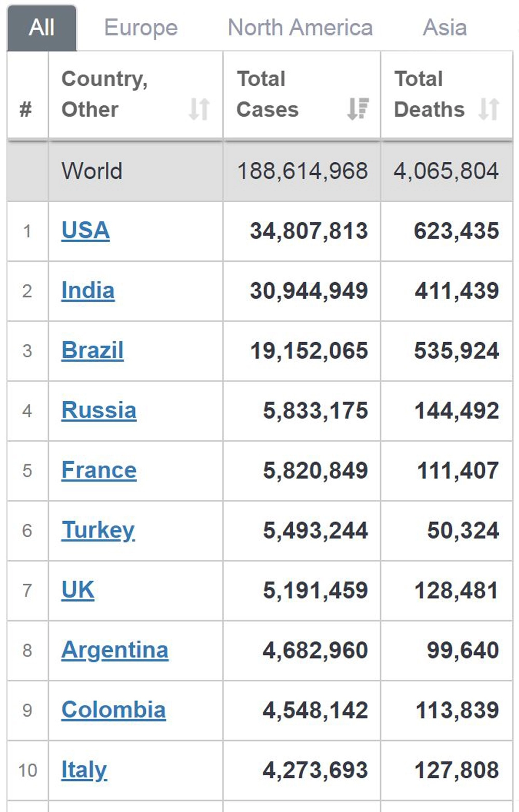The width and height of the screenshot is (519, 812).
Task: Click the Russia link
Action: click(99, 411)
